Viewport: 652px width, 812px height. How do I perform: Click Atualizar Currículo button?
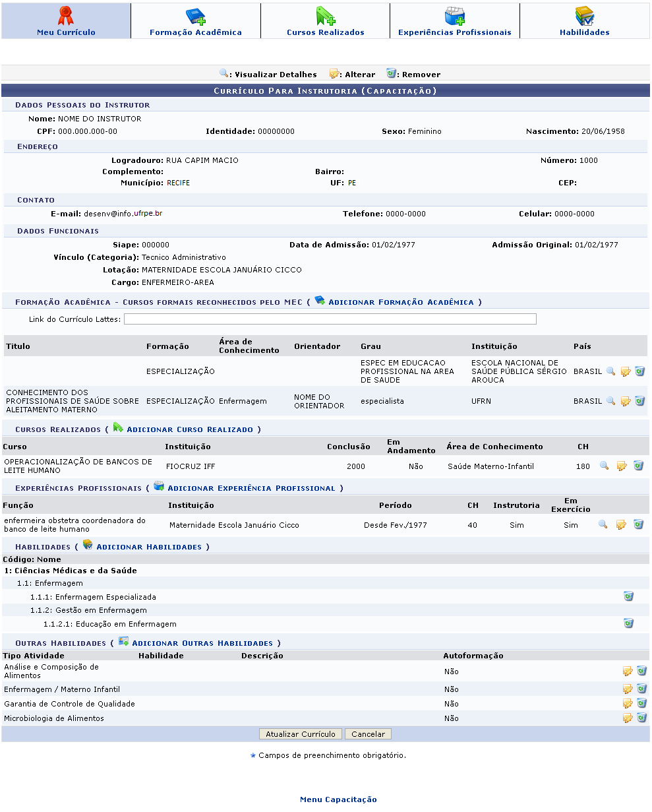tap(301, 734)
